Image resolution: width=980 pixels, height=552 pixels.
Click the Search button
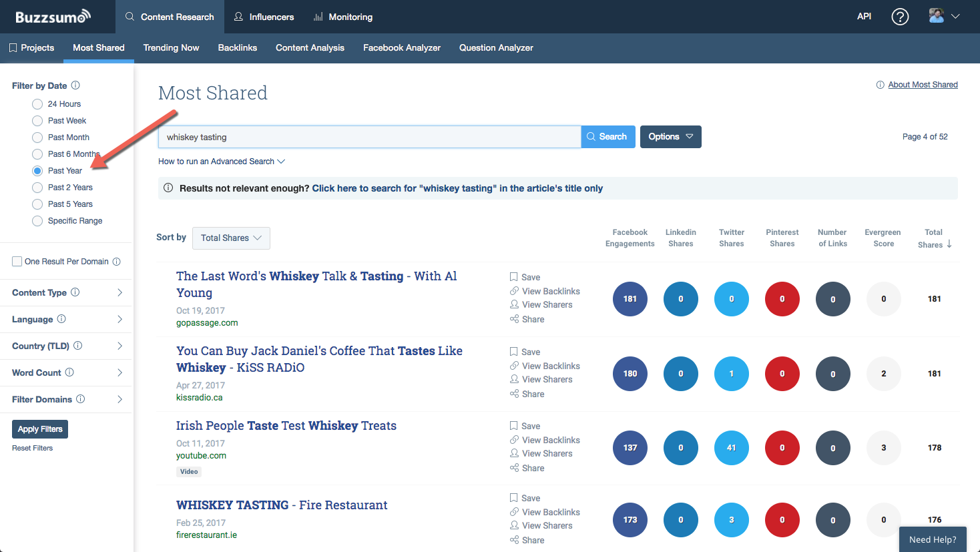[608, 137]
